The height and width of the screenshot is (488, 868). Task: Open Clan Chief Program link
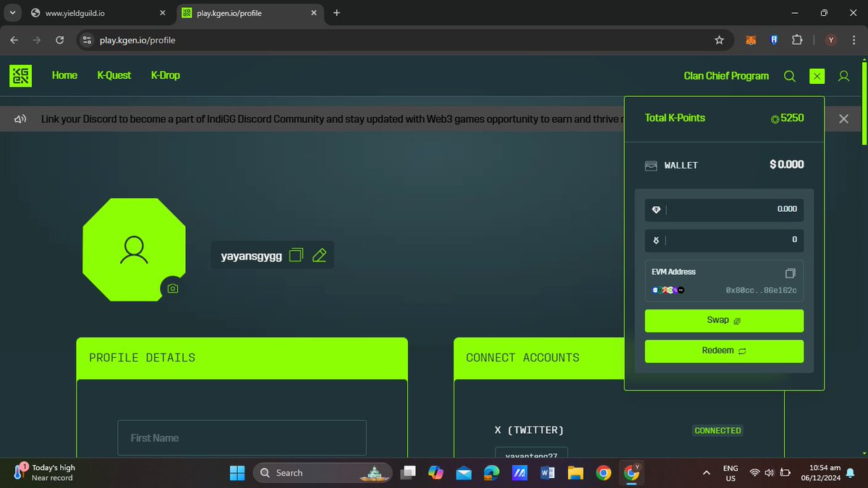click(726, 76)
